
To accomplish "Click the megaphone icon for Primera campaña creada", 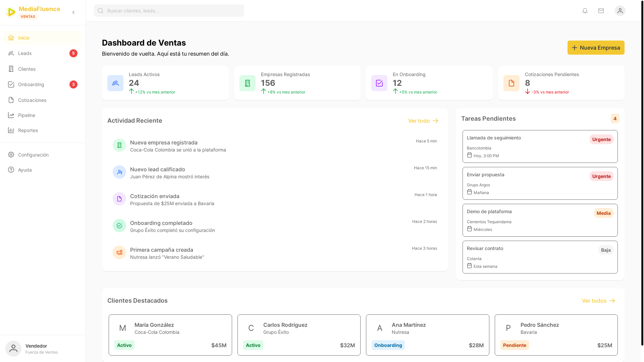I will [x=119, y=252].
